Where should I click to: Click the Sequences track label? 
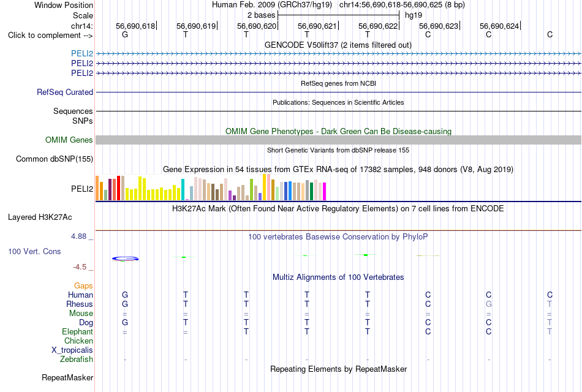click(73, 111)
